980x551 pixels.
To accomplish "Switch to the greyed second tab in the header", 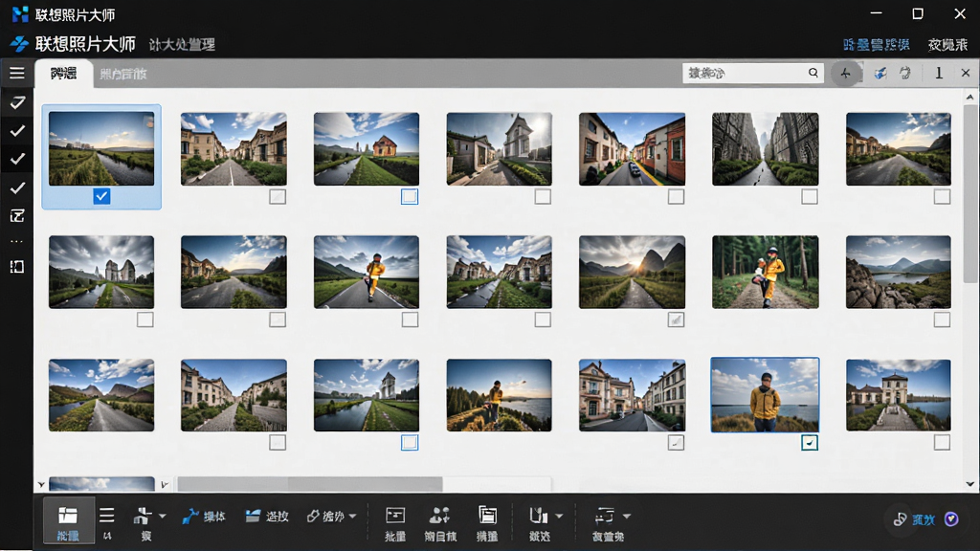I will 123,74.
